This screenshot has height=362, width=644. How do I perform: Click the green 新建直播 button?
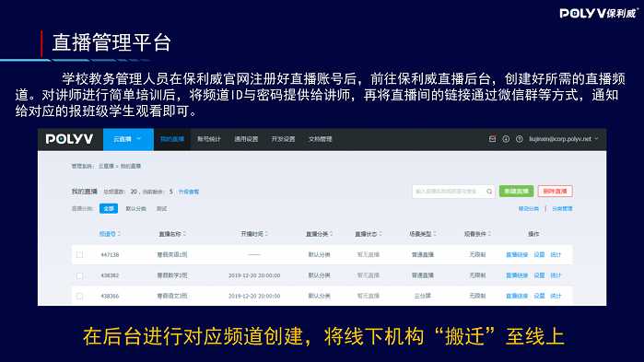[516, 192]
